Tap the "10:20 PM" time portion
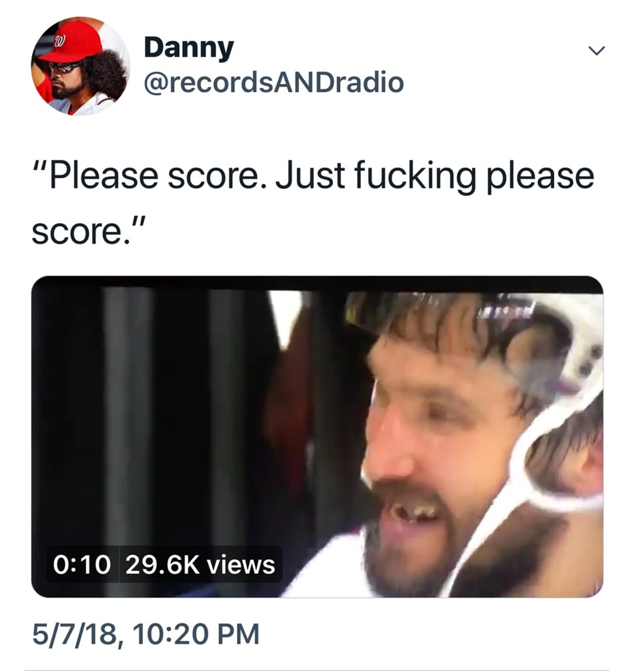Screen dimensions: 634x672 (x=196, y=634)
